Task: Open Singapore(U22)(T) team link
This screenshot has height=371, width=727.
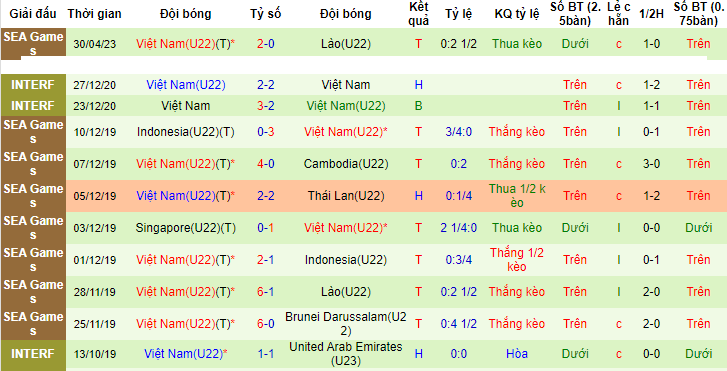Action: [185, 228]
